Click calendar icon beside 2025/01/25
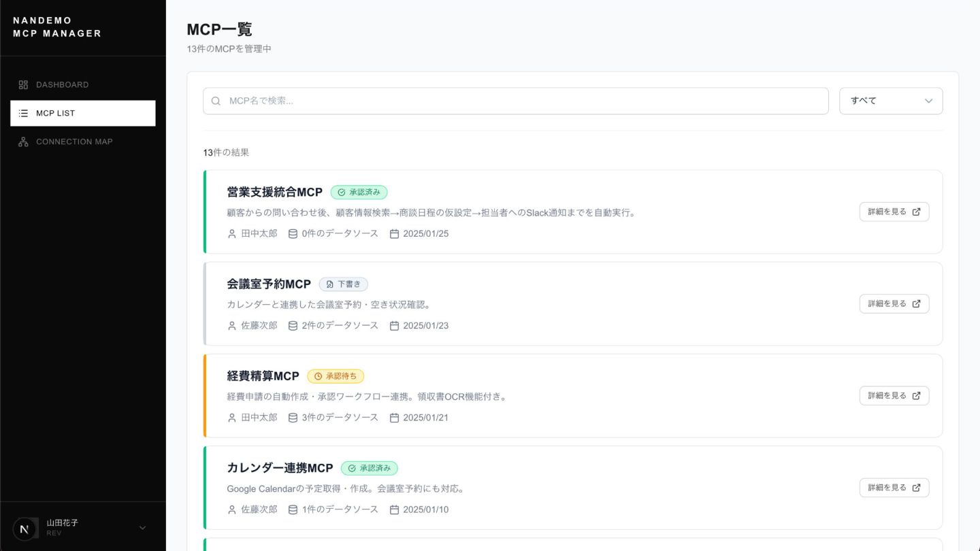Image resolution: width=980 pixels, height=551 pixels. pos(394,233)
